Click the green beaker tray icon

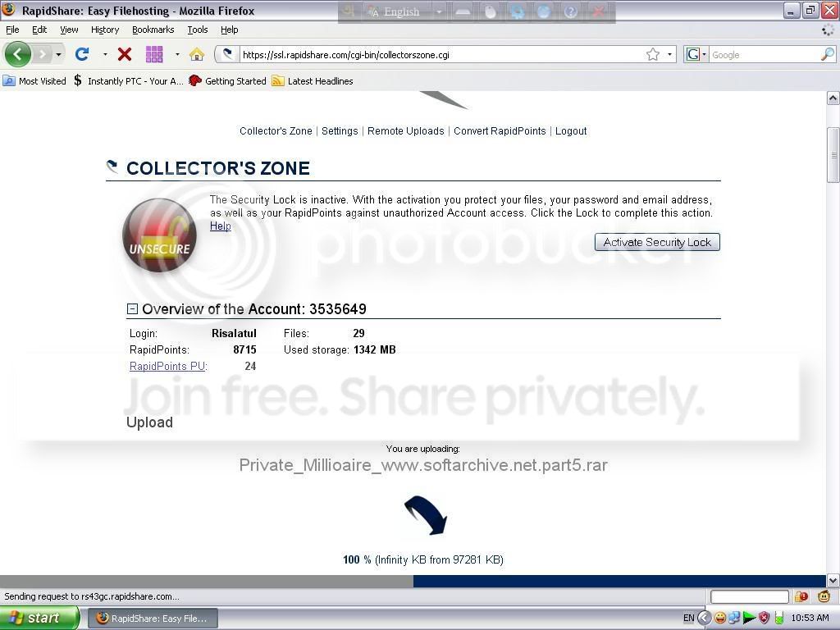(x=779, y=619)
